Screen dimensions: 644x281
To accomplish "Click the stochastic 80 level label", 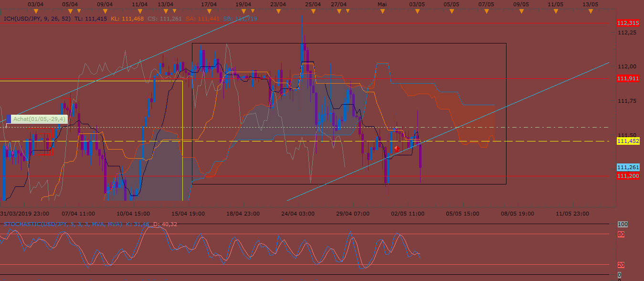I will 621,234.
